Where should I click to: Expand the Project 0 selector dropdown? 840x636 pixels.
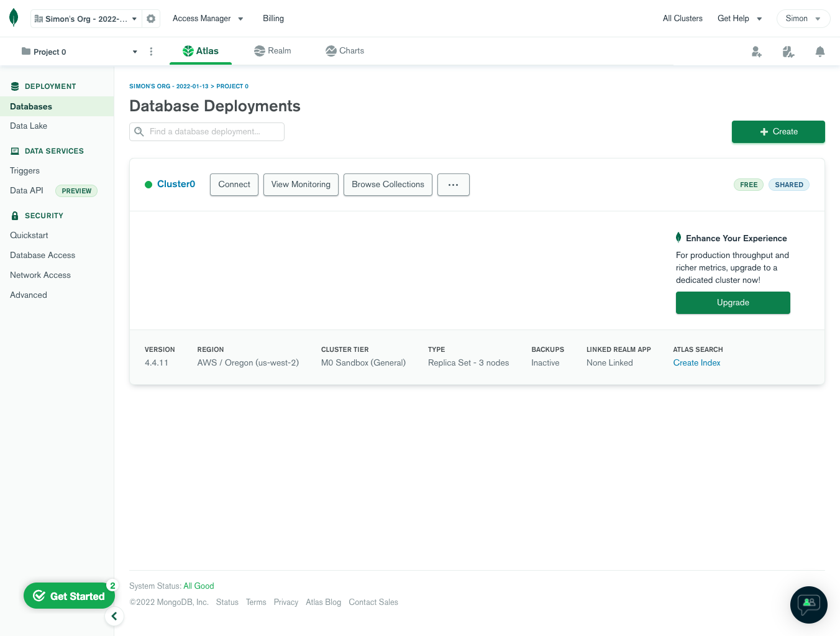click(x=79, y=52)
